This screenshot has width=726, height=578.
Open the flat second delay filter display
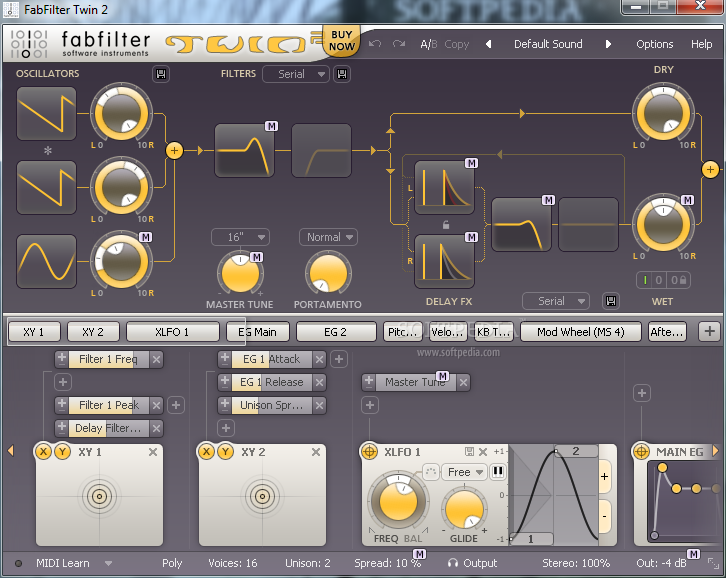(x=588, y=225)
